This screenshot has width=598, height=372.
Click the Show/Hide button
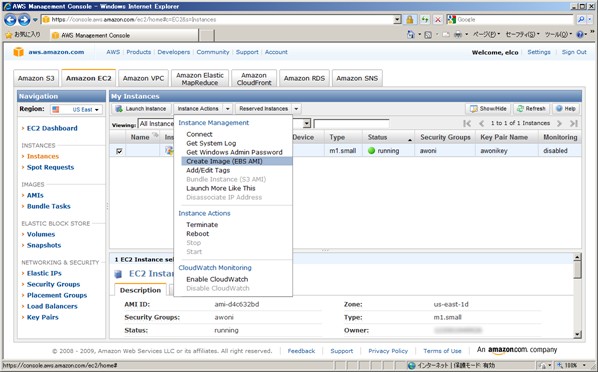[488, 109]
